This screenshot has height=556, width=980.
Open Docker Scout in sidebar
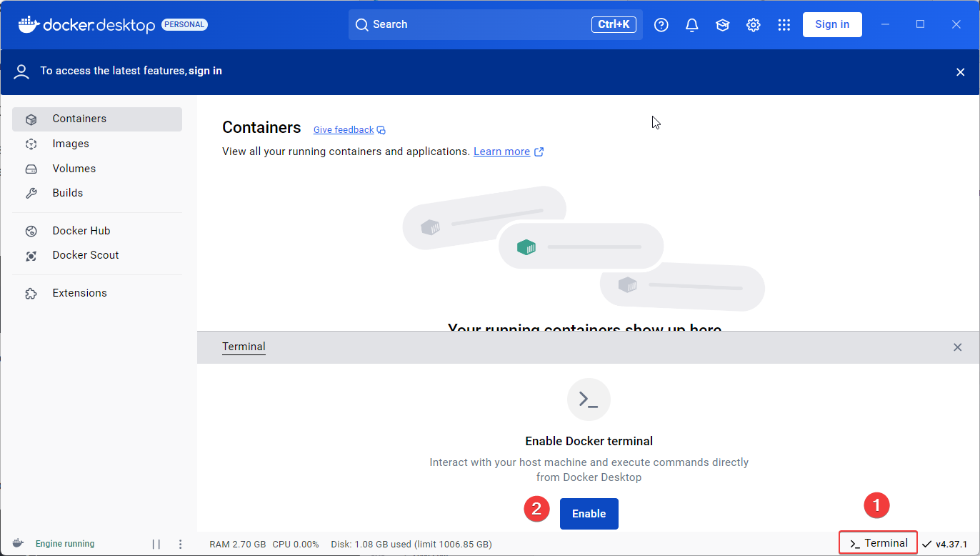point(97,255)
